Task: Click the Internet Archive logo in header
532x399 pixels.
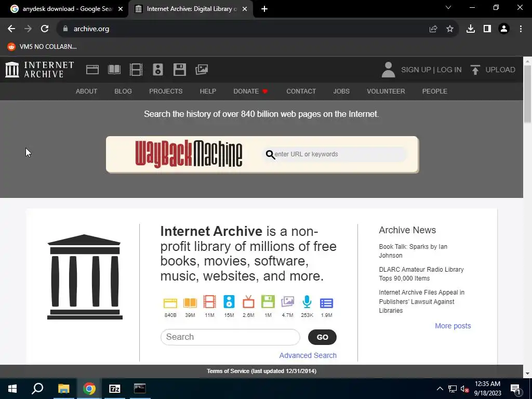Action: (39, 70)
